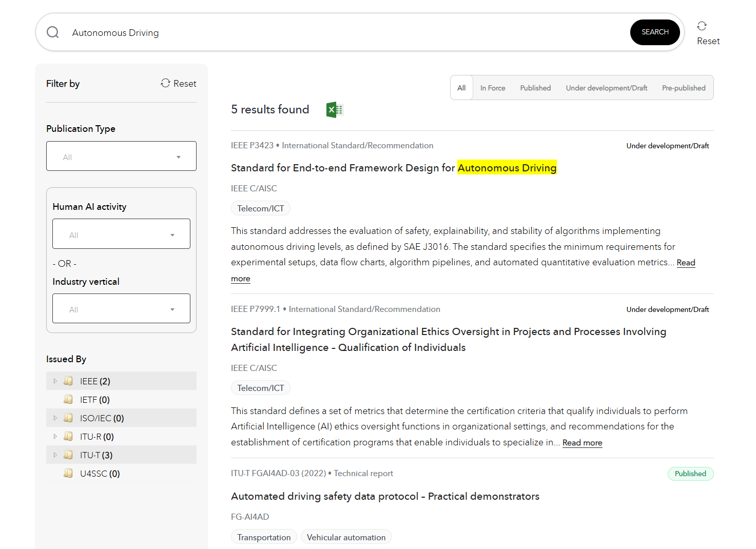Select the Pre-published tab

(x=683, y=88)
